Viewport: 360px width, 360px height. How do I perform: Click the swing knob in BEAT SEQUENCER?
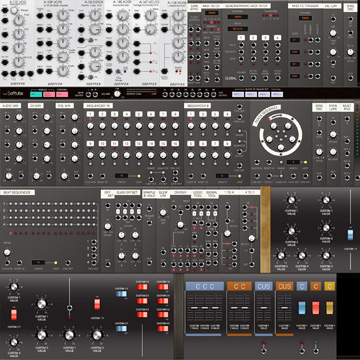pyautogui.click(x=7, y=252)
